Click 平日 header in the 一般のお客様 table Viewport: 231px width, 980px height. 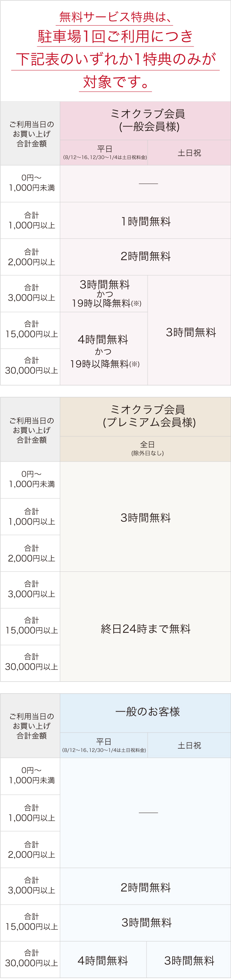[x=104, y=744]
